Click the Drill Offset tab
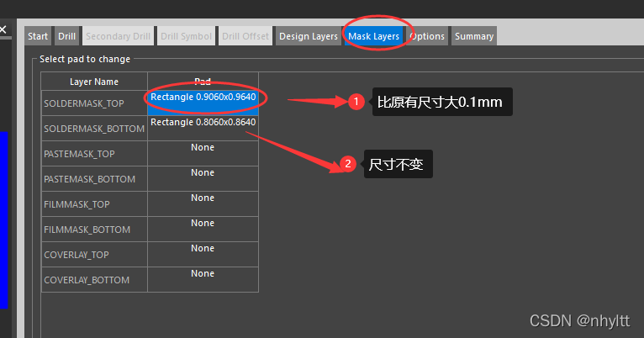 (x=245, y=36)
